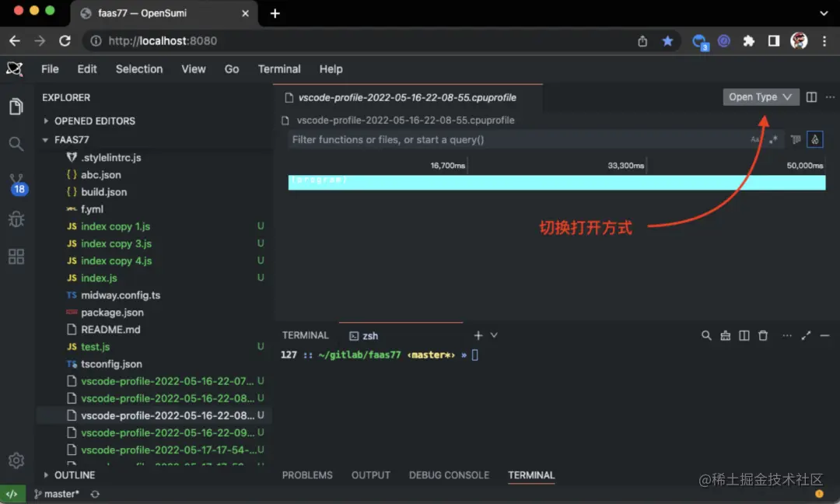The width and height of the screenshot is (840, 504).
Task: Click the OpenSumi logo icon
Action: coord(15,68)
